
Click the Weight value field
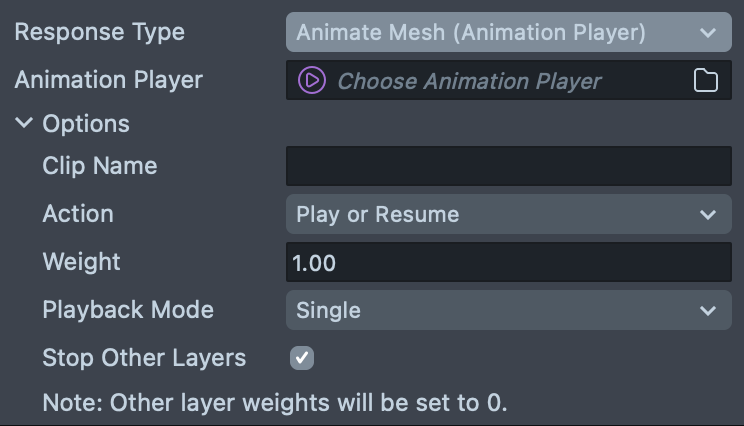pos(508,262)
